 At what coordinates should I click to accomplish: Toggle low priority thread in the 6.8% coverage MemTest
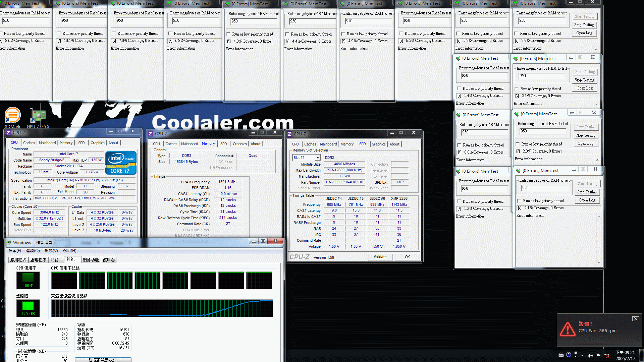pyautogui.click(x=170, y=34)
